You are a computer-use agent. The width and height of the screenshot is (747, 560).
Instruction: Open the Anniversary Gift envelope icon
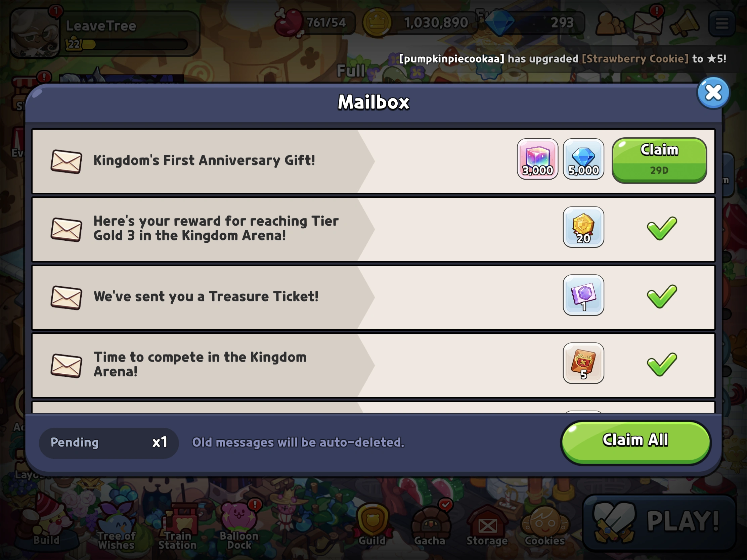66,162
